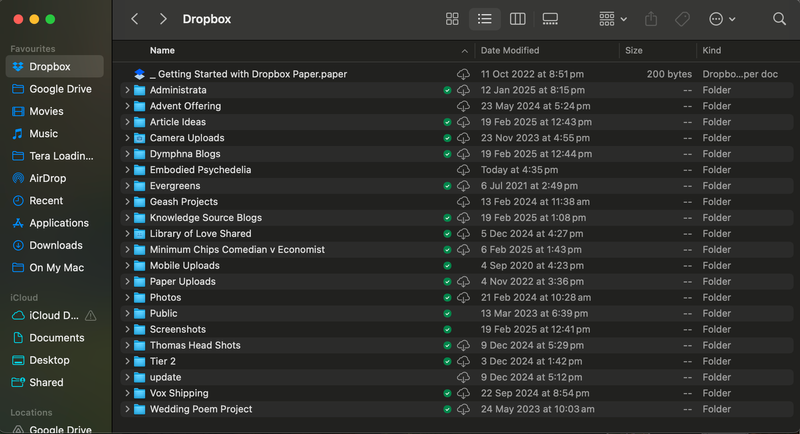Screen dimensions: 800x434
Task: Select list view toggle
Action: point(485,19)
